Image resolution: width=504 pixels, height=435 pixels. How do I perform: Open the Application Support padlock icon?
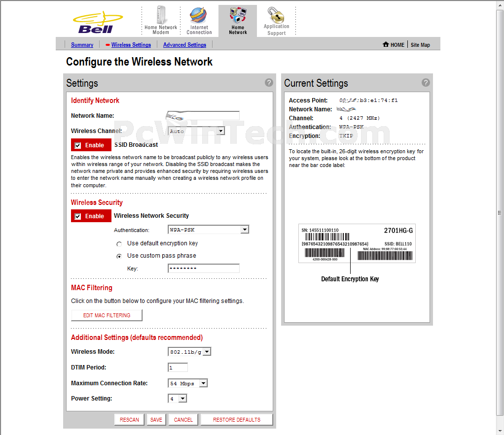[276, 15]
